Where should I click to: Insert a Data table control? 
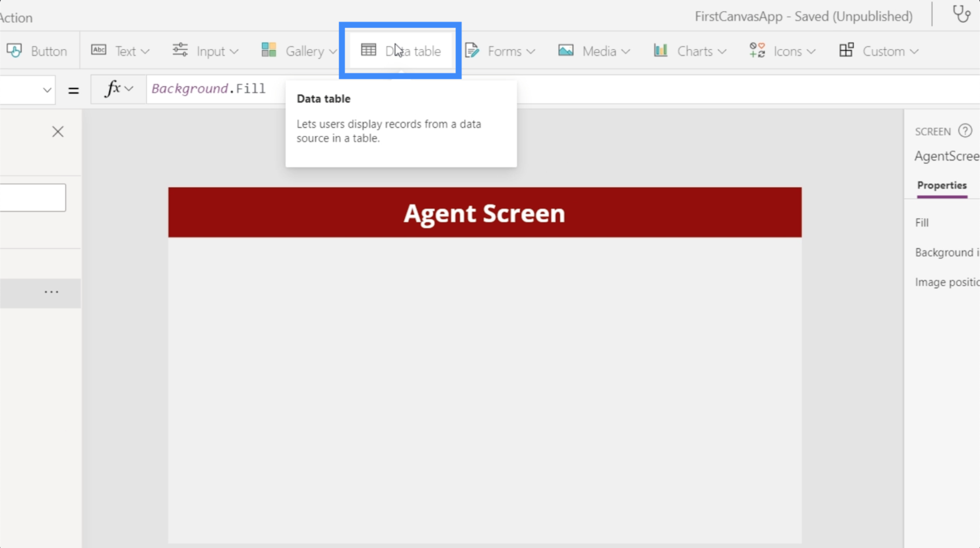pyautogui.click(x=401, y=51)
